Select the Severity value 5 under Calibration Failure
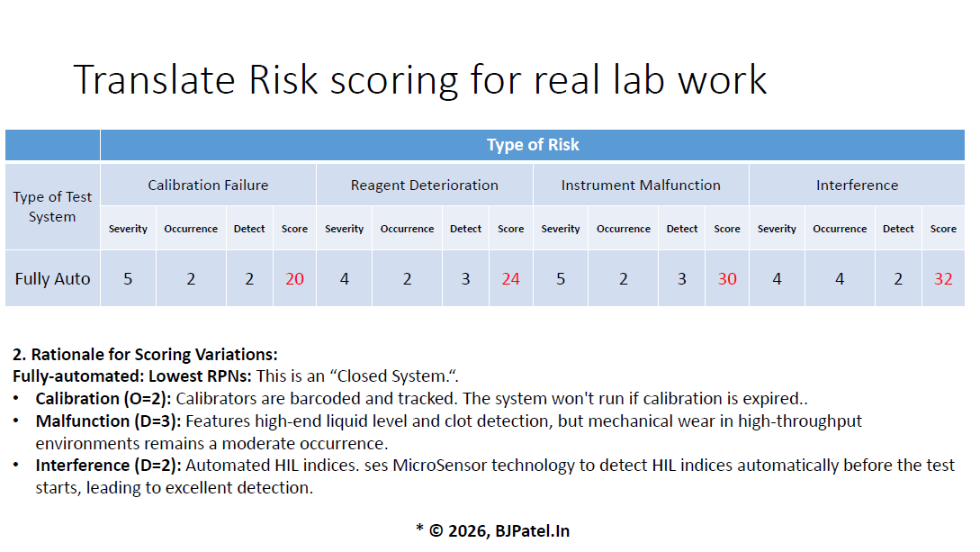The image size is (980, 552). click(x=128, y=279)
